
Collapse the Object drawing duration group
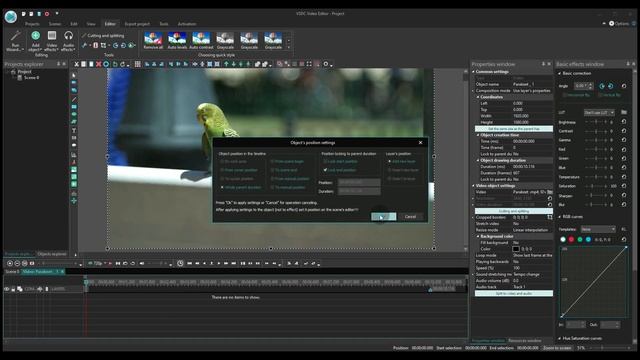[x=478, y=160]
